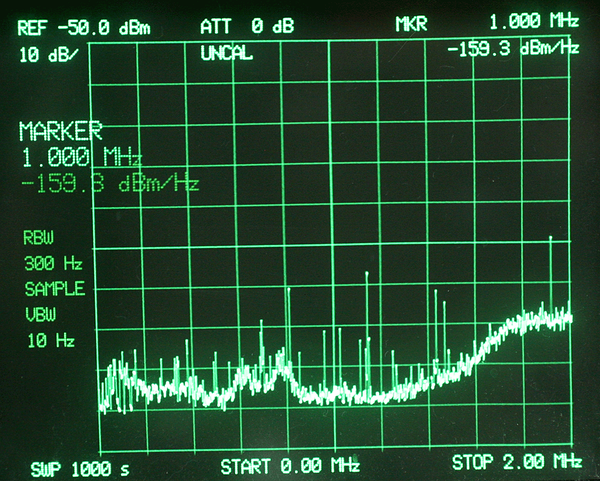Image resolution: width=600 pixels, height=481 pixels.
Task: Select the START 0.00 MHz frequency readout
Action: click(290, 466)
